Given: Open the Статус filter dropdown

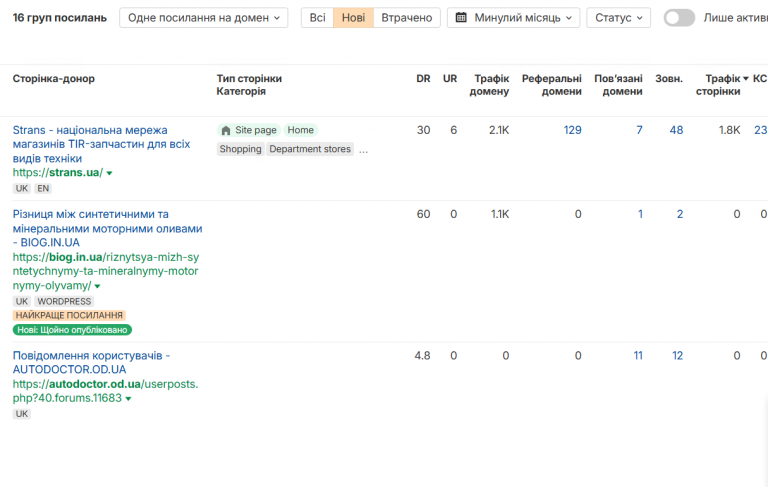Looking at the screenshot, I should click(618, 18).
